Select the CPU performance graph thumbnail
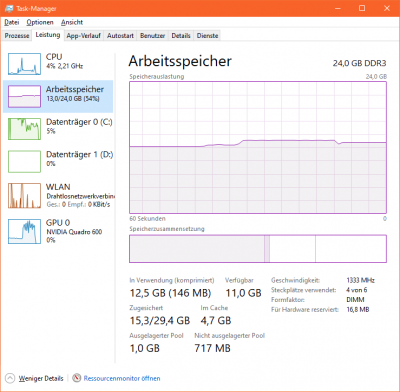Image resolution: width=400 pixels, height=392 pixels. tap(24, 63)
